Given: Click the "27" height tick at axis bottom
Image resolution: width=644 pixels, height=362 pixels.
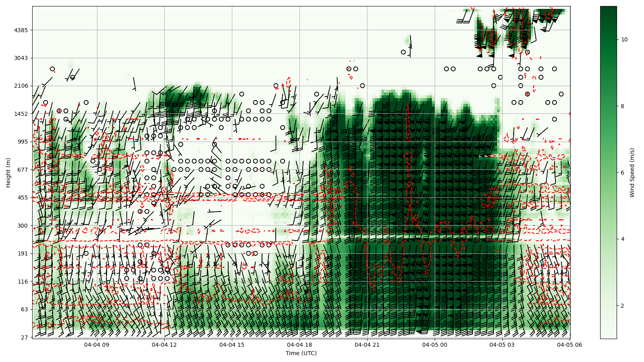Looking at the screenshot, I should tap(24, 337).
